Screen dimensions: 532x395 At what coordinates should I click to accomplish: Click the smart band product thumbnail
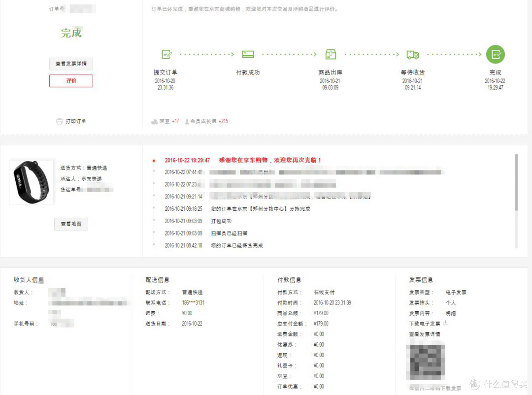[x=32, y=182]
